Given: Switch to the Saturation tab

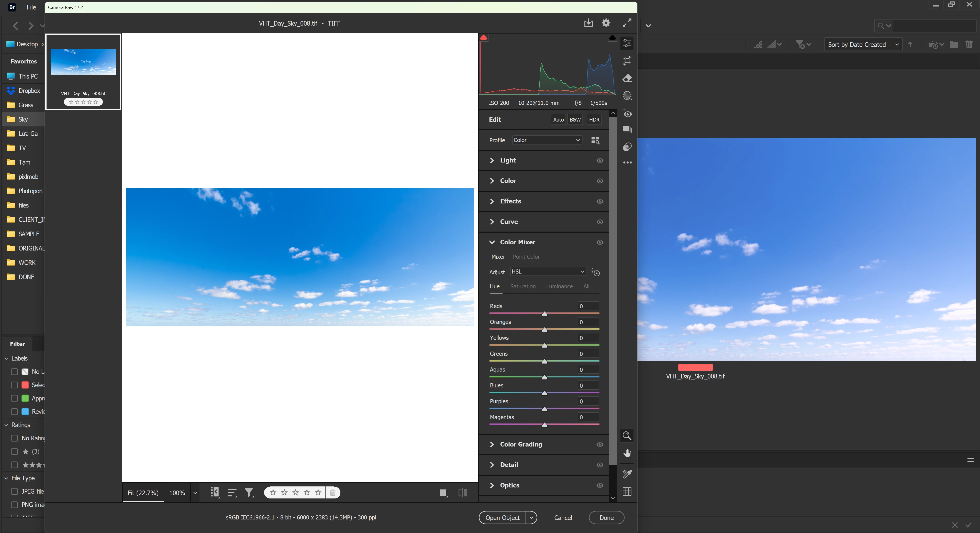Looking at the screenshot, I should tap(523, 286).
